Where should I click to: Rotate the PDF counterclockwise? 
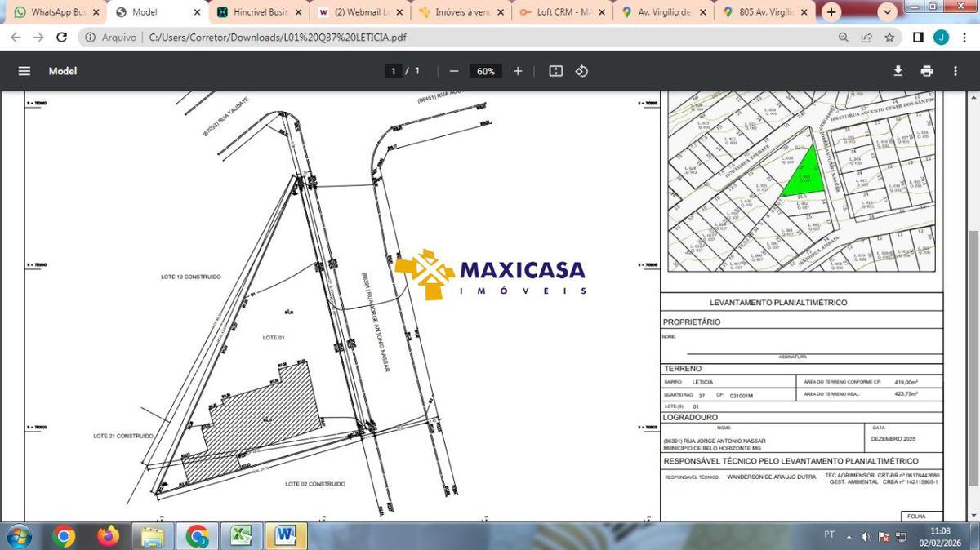click(581, 71)
